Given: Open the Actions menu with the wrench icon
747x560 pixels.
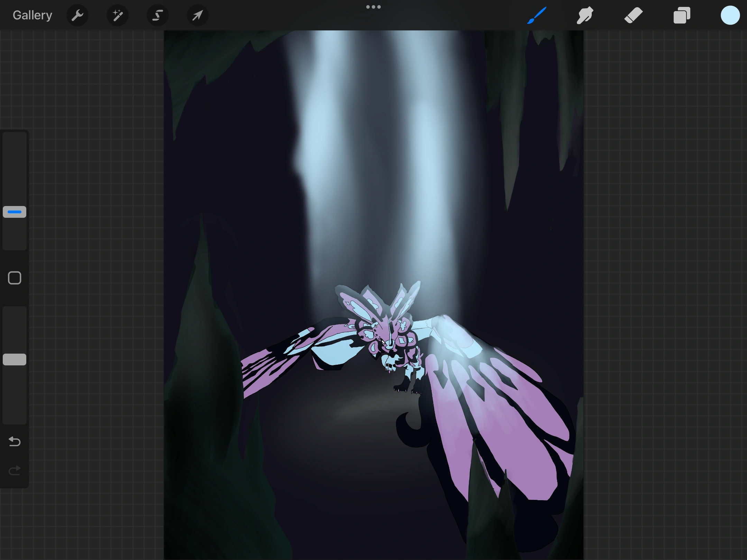Looking at the screenshot, I should 77,15.
